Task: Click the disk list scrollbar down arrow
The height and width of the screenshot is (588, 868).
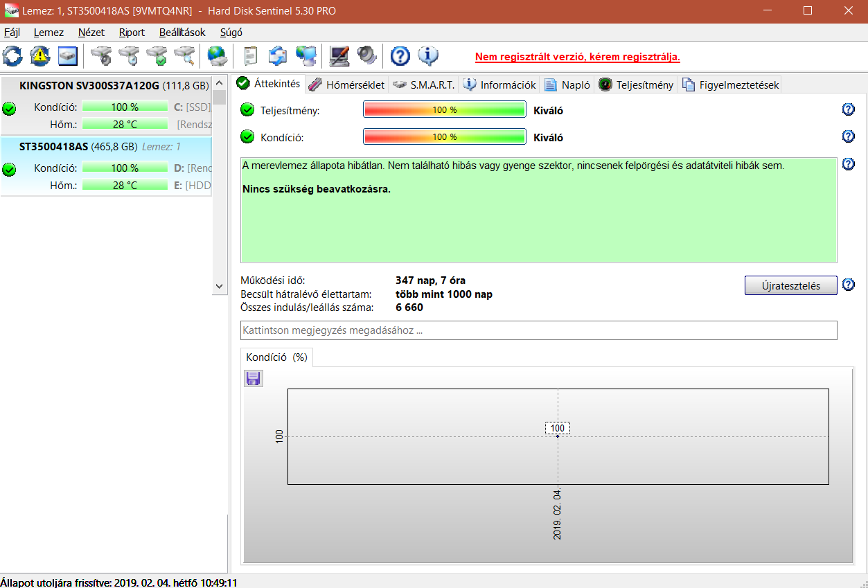Action: pyautogui.click(x=219, y=285)
